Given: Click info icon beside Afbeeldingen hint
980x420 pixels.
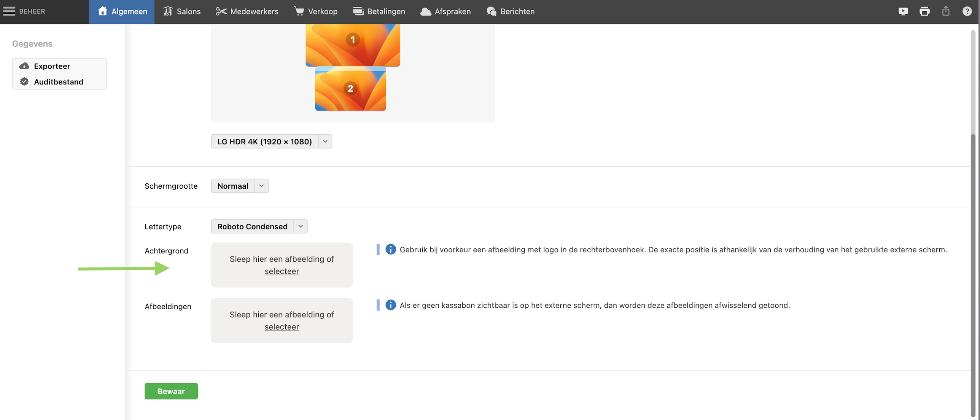Looking at the screenshot, I should coord(390,305).
